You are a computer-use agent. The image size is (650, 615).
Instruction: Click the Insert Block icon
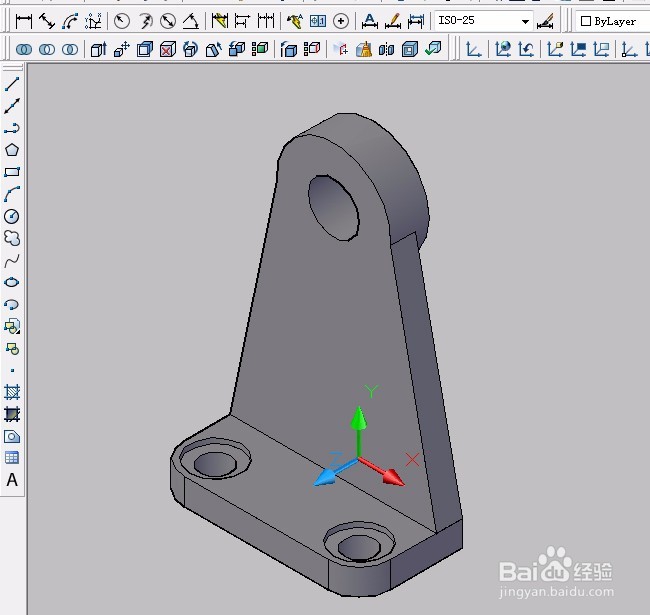click(12, 326)
